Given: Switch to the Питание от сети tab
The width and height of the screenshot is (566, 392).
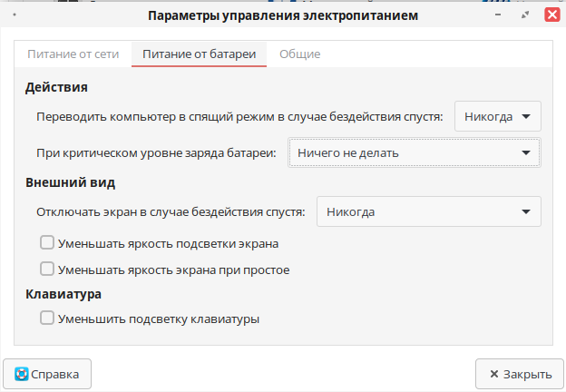Looking at the screenshot, I should (x=73, y=54).
